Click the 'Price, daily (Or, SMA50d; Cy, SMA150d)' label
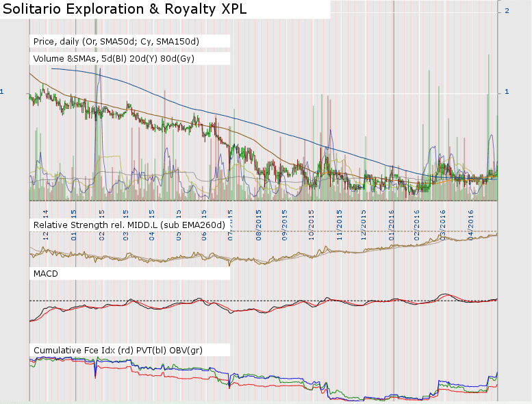Viewport: 532px width, 404px height. [x=116, y=42]
